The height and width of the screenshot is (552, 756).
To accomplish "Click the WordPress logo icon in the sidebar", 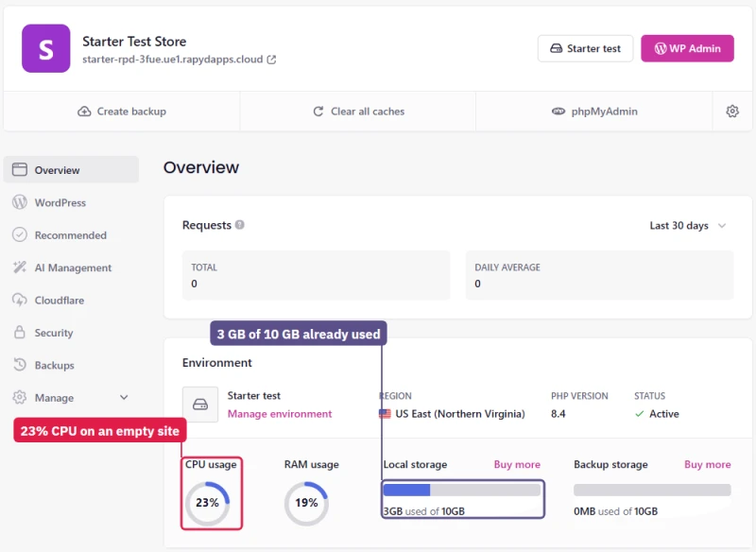I will pos(20,202).
